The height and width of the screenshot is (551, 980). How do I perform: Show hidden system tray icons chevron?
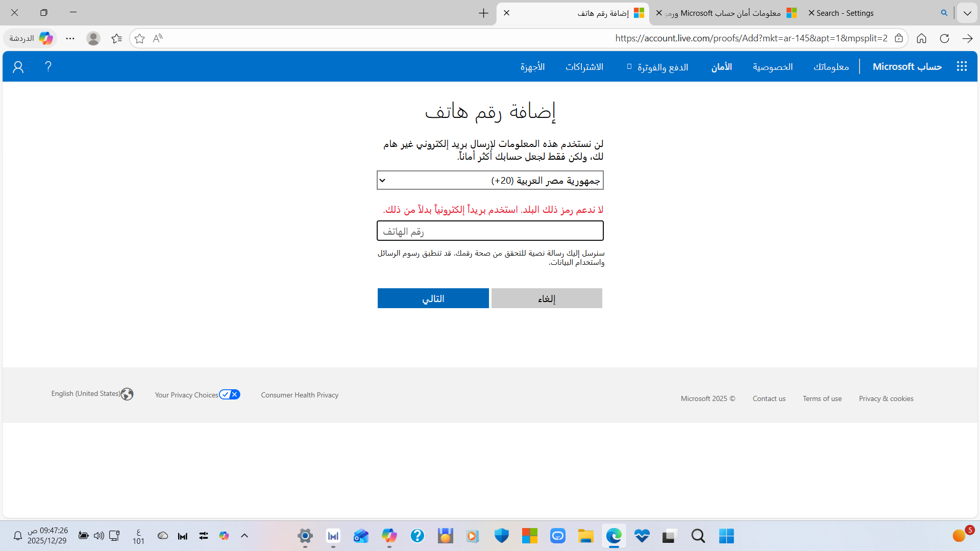[x=244, y=536]
